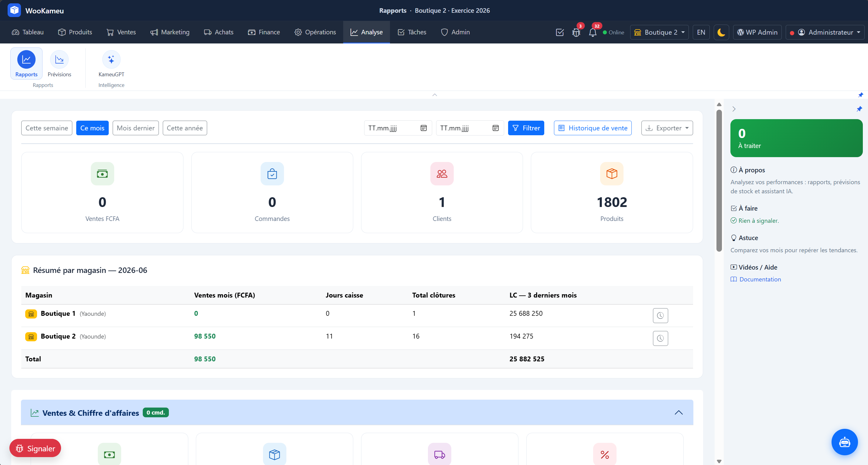Open the calendar picker of the start date
This screenshot has height=465, width=868.
coord(424,128)
